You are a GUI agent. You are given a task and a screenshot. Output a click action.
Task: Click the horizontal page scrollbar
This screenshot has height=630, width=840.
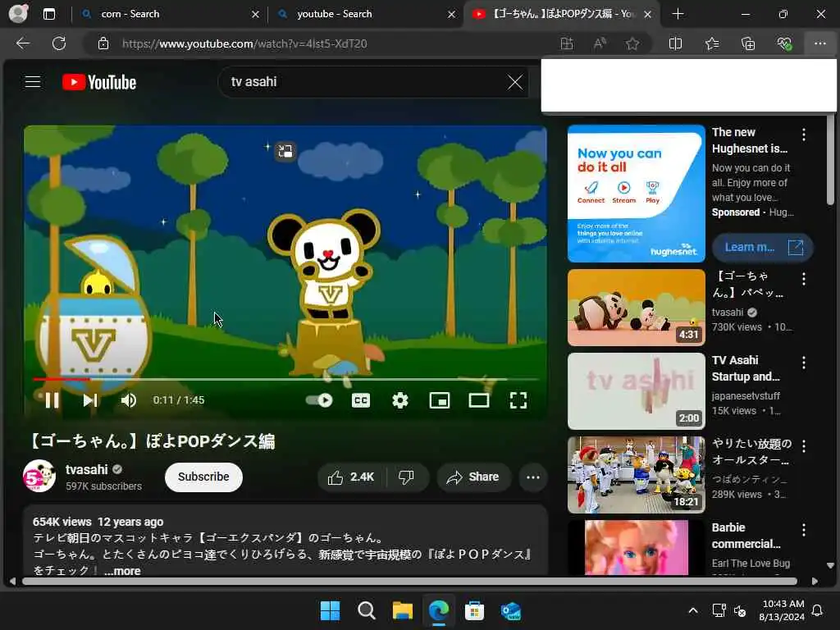coord(409,582)
